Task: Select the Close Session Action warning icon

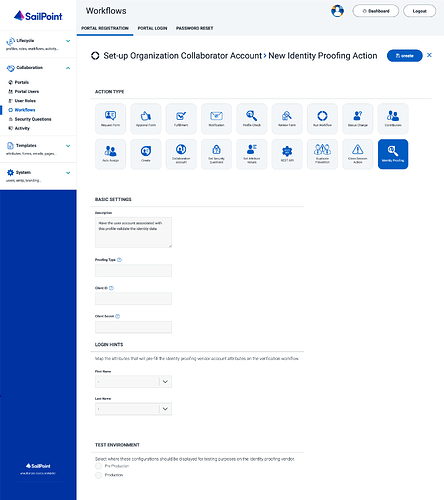Action: click(x=358, y=154)
